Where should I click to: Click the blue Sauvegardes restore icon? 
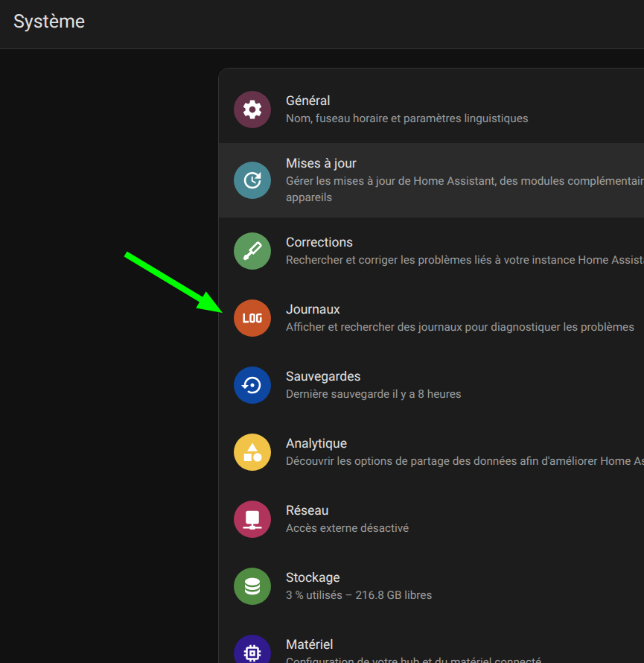252,385
